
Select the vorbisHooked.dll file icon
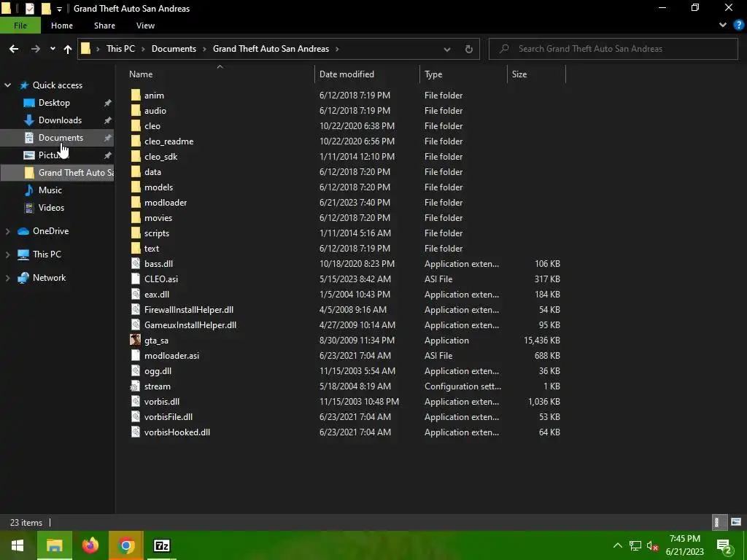(x=135, y=432)
